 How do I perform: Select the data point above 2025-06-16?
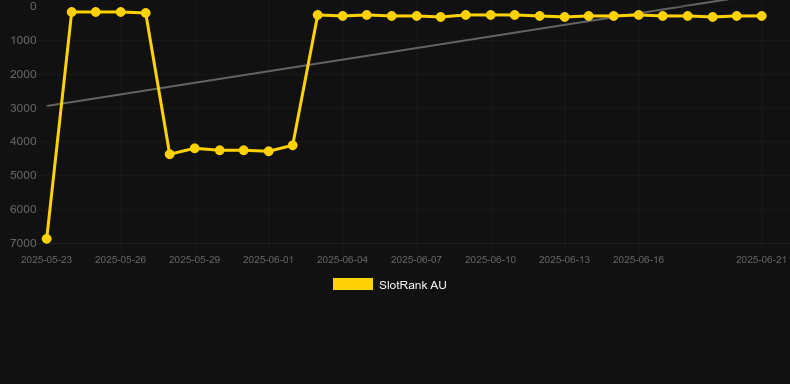pos(638,15)
